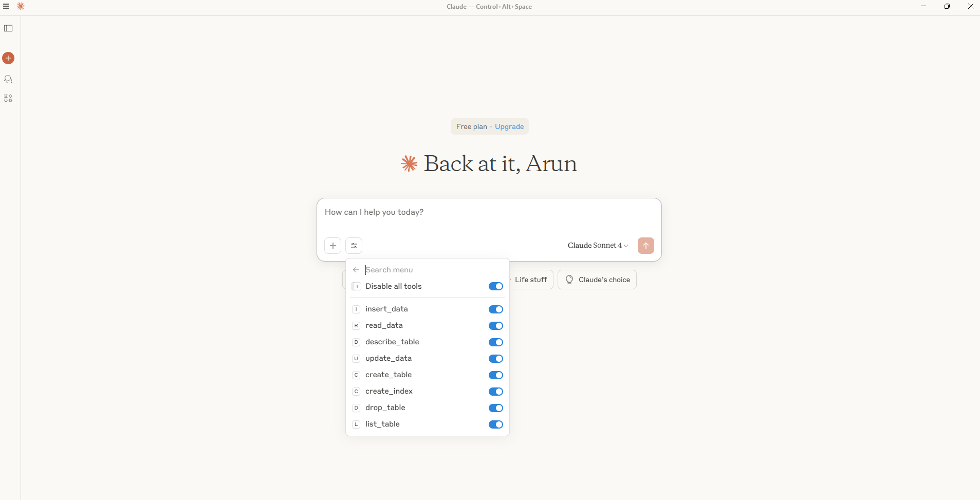Select the create_index menu entry
Image resolution: width=980 pixels, height=500 pixels.
click(428, 392)
